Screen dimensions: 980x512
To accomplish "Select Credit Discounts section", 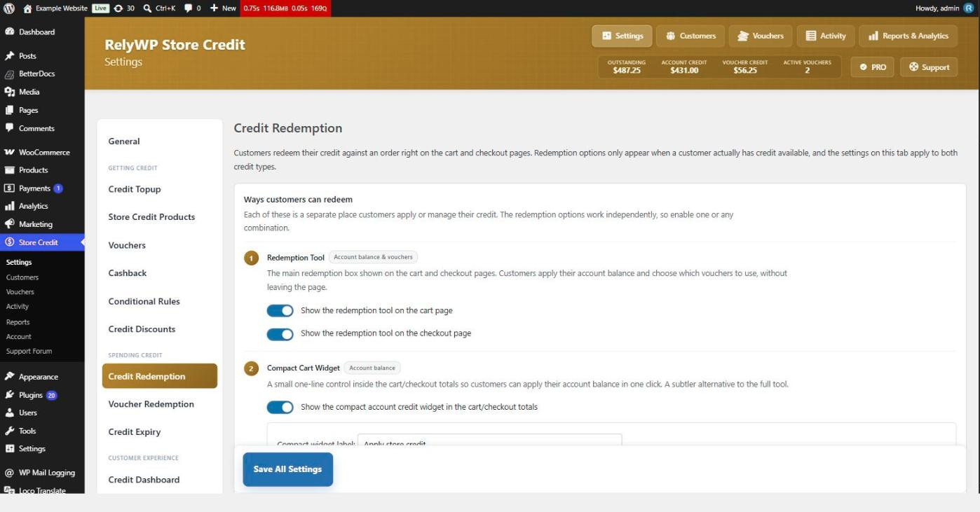I will (160, 329).
